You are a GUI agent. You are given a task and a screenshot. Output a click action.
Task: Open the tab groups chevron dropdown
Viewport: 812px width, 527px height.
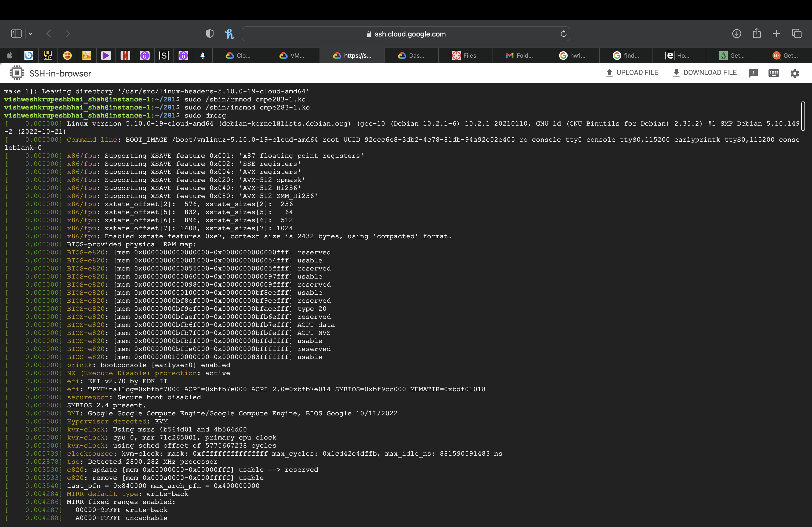pos(31,33)
